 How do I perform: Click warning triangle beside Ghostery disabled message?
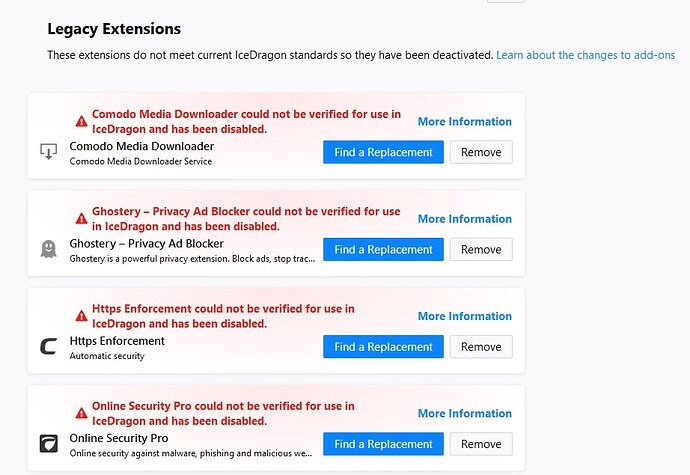[x=81, y=218]
